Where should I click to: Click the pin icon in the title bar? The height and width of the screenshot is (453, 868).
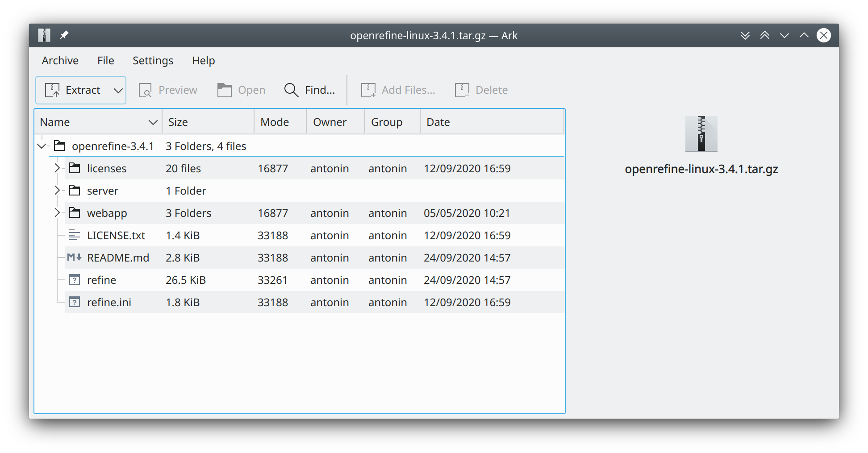64,35
